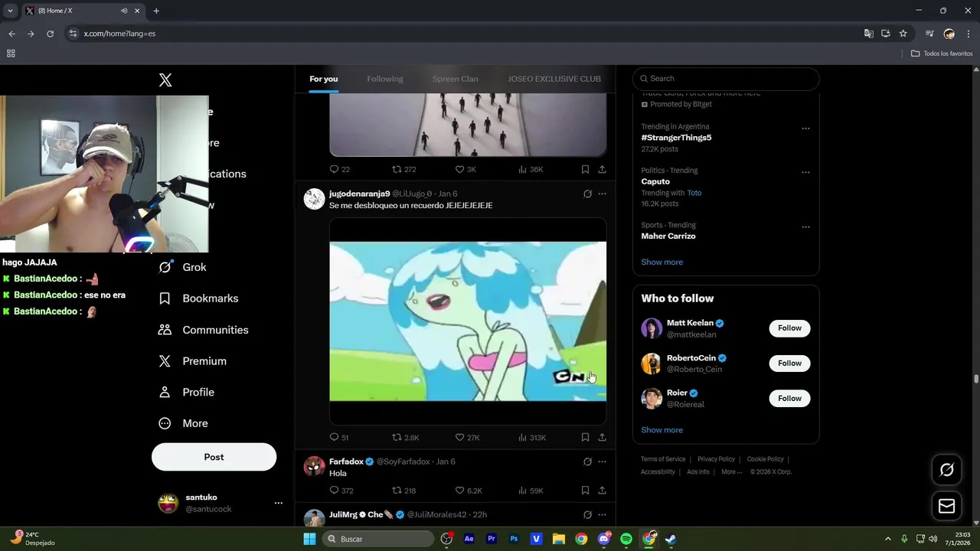This screenshot has width=980, height=551.
Task: Open the Spreen Clan tab
Action: point(455,79)
